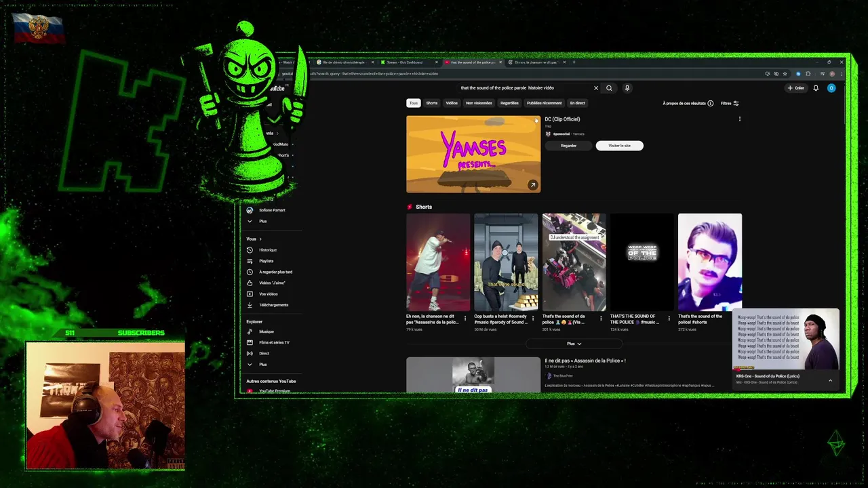Expand Plus under the subscriptions list
Image resolution: width=868 pixels, height=488 pixels.
tap(262, 221)
